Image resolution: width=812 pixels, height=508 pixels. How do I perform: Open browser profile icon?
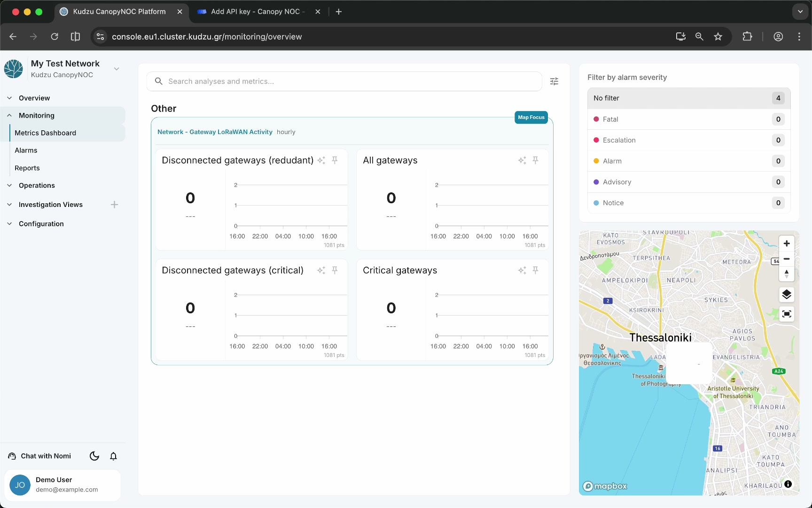pos(778,37)
